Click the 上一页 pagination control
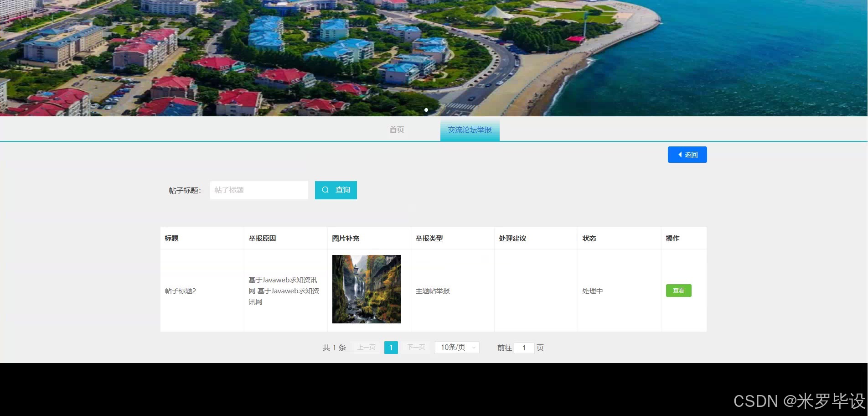This screenshot has width=868, height=416. click(365, 347)
